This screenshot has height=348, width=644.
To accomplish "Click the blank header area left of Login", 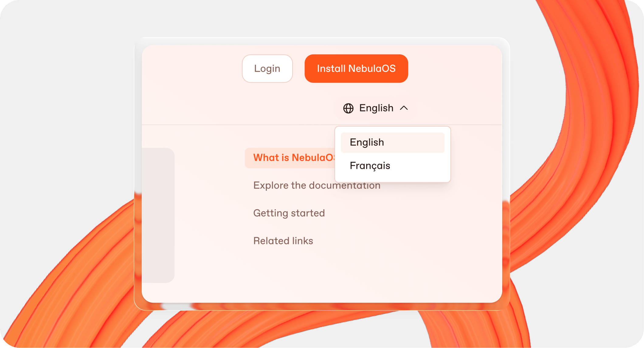I will [x=192, y=69].
